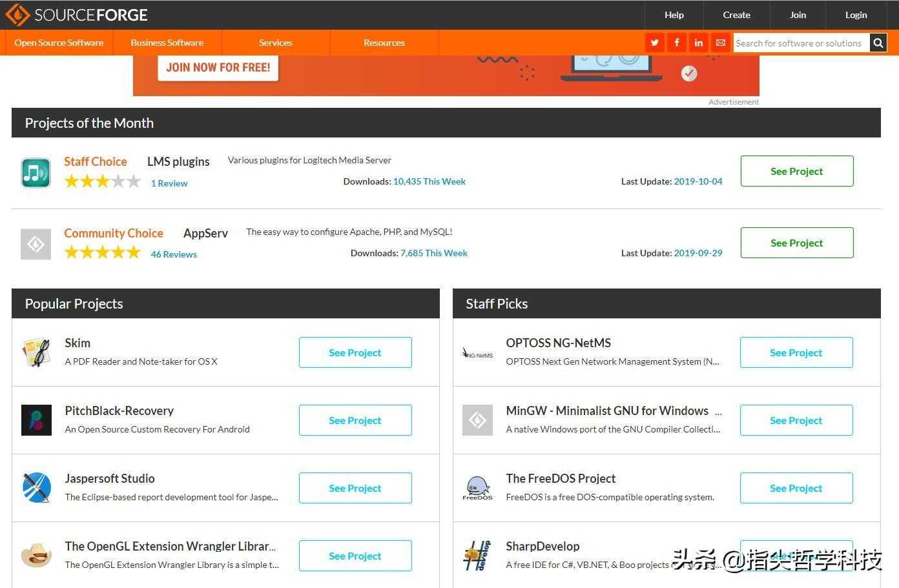
Task: Click the Staff Choice label
Action: (x=96, y=161)
